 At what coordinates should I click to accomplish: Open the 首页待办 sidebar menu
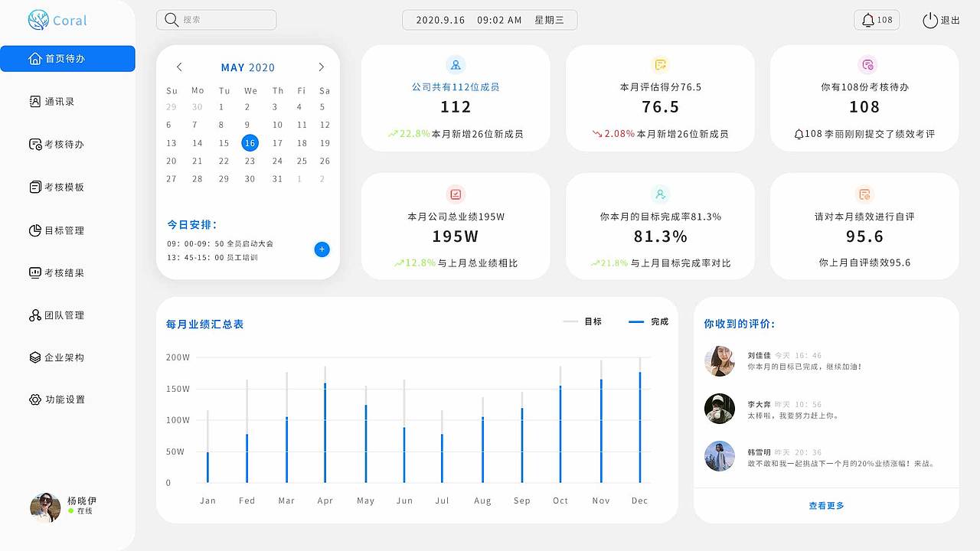coord(67,59)
